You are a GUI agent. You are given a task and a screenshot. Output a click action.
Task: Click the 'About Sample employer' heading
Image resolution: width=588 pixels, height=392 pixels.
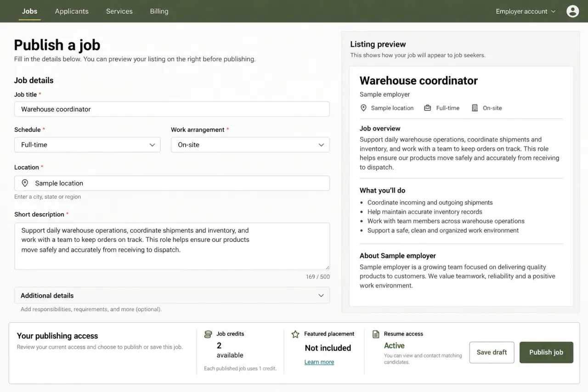point(398,256)
